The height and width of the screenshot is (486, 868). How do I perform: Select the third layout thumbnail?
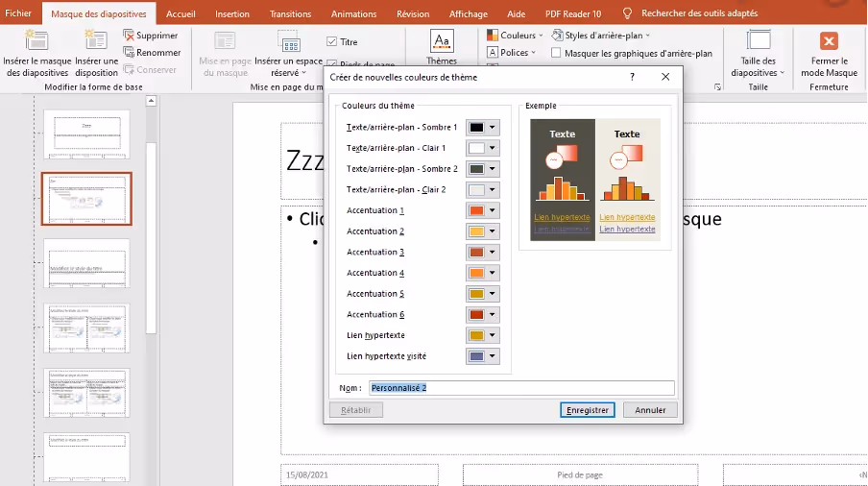(x=87, y=263)
